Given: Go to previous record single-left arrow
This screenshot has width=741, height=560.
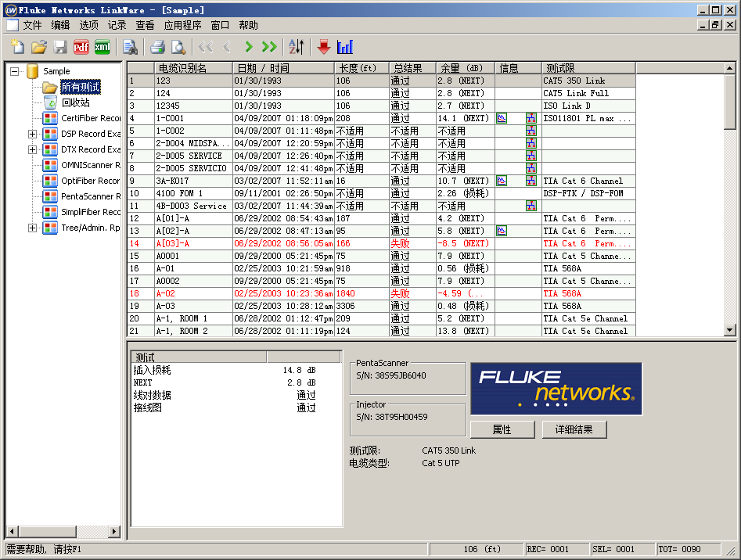Looking at the screenshot, I should (x=227, y=47).
